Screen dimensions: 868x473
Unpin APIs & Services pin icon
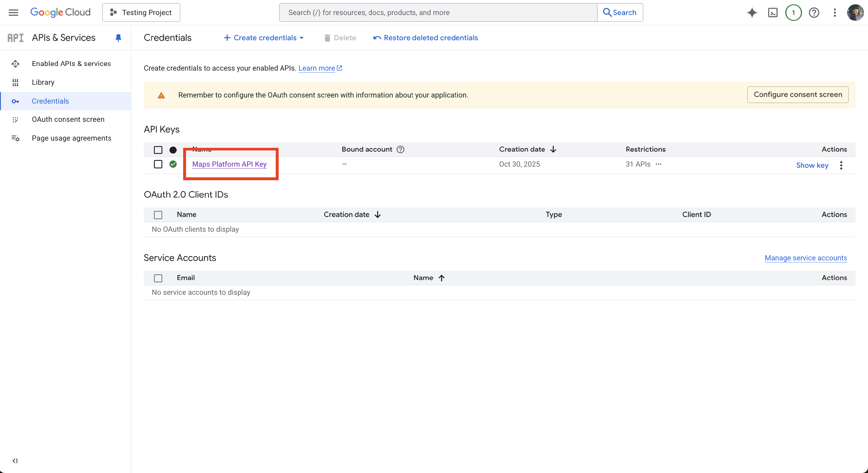point(118,38)
